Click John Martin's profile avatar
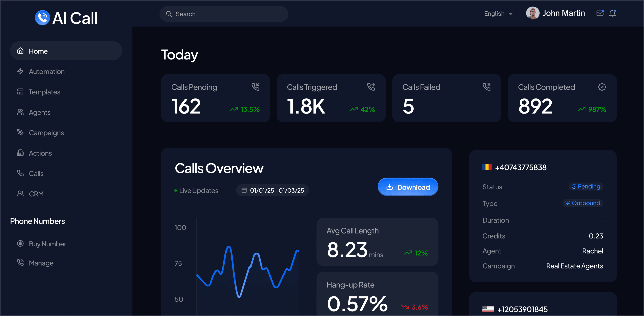 (532, 13)
